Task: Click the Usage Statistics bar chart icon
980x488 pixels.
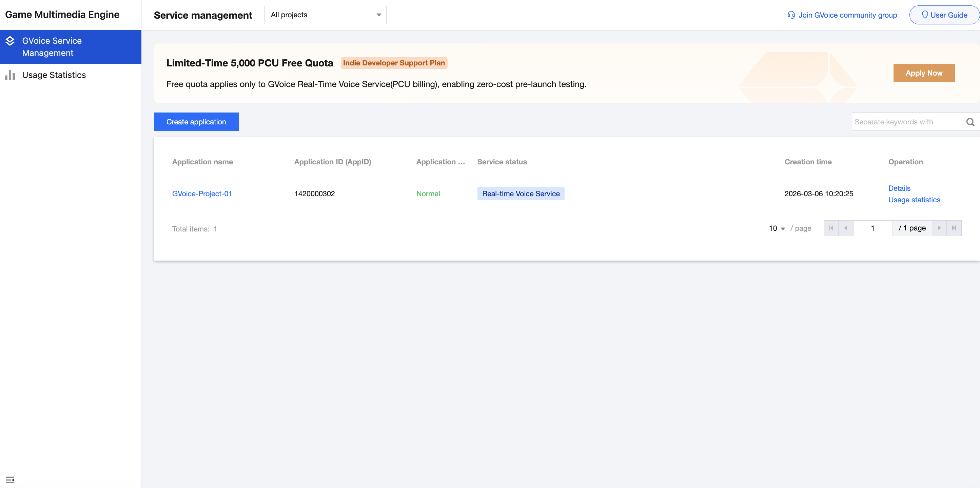Action: [x=10, y=75]
